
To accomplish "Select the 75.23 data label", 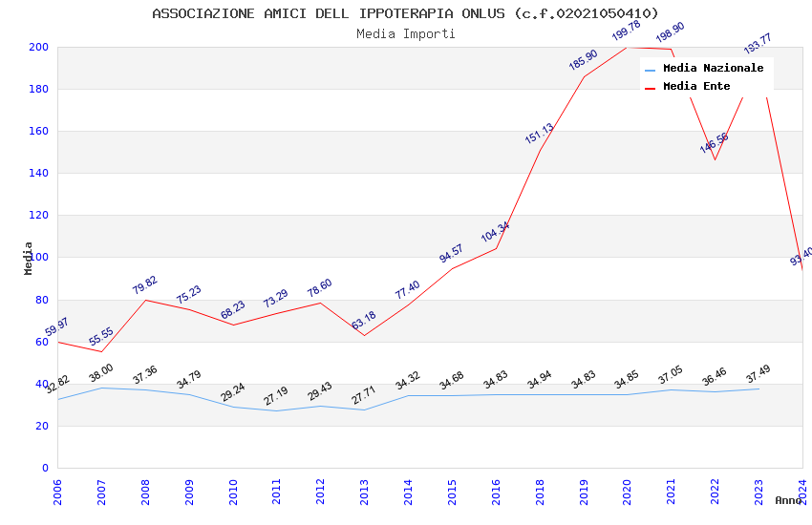I will (188, 294).
